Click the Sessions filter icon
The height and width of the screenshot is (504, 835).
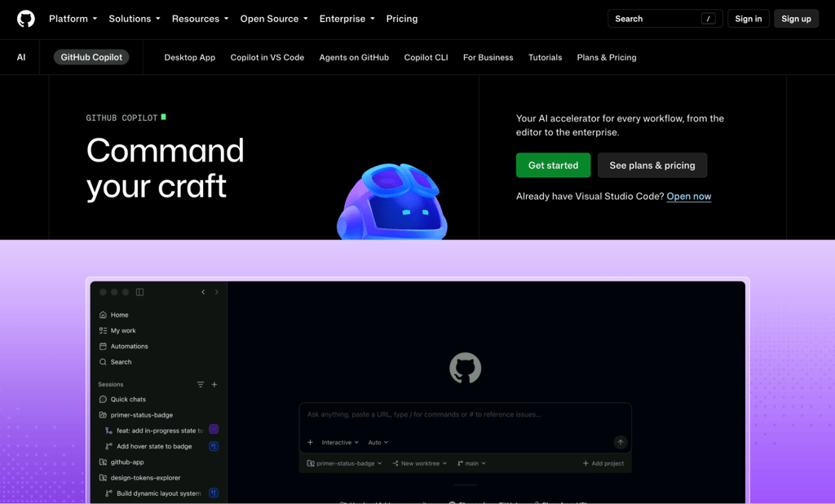201,384
